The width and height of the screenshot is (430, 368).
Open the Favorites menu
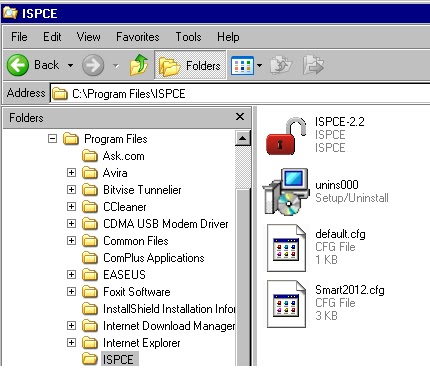pyautogui.click(x=138, y=37)
